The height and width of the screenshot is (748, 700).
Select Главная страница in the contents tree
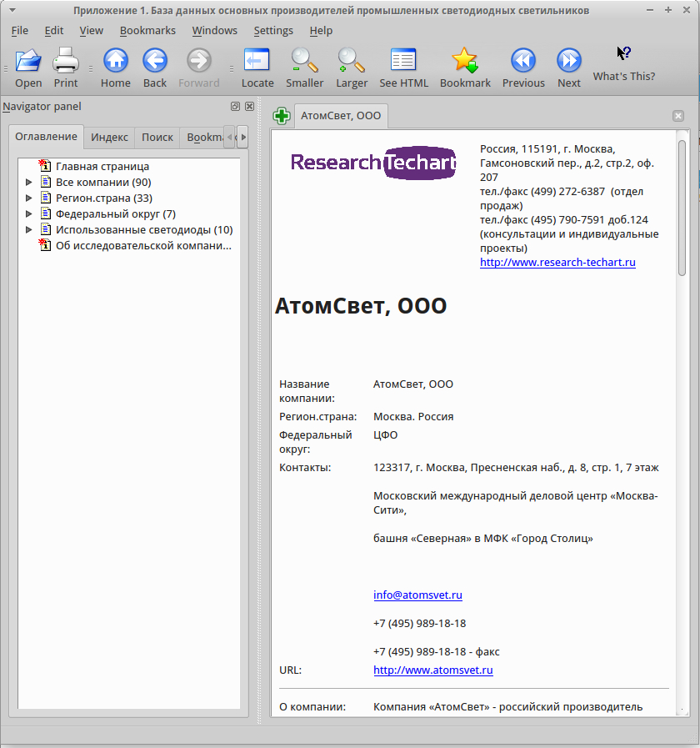pyautogui.click(x=102, y=167)
